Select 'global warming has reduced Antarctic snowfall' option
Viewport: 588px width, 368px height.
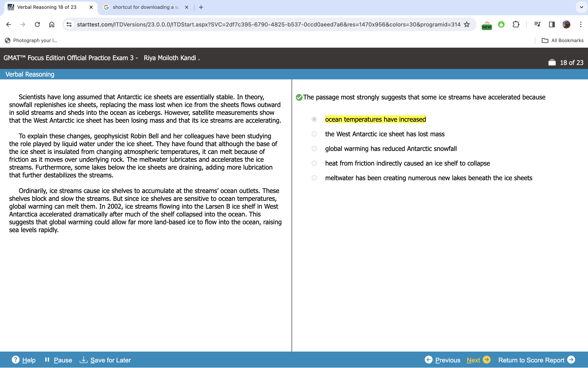314,149
